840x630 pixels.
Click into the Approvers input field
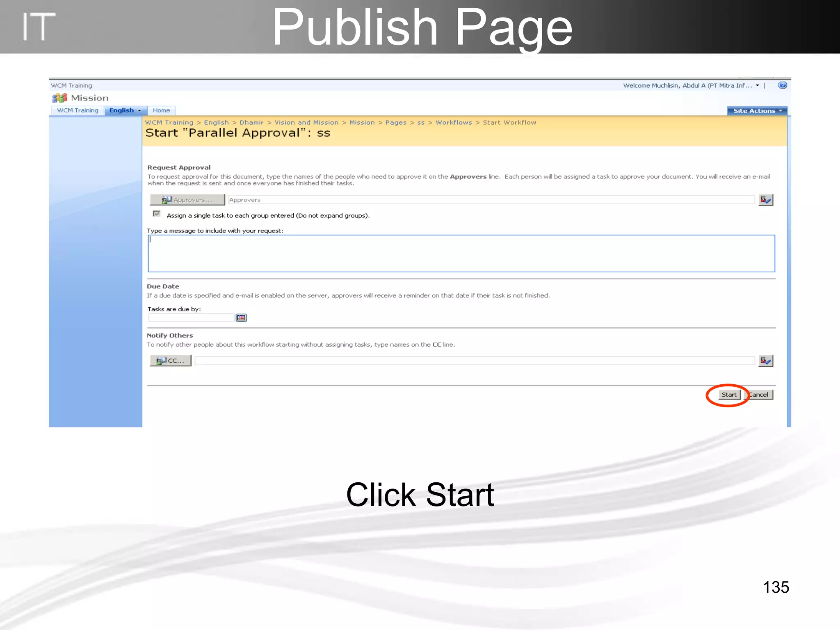pyautogui.click(x=491, y=200)
